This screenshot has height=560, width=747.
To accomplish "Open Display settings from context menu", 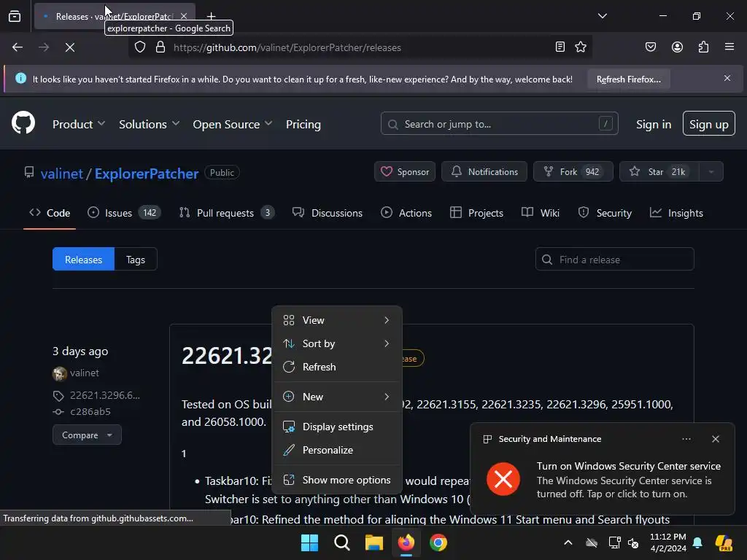I will tap(337, 427).
